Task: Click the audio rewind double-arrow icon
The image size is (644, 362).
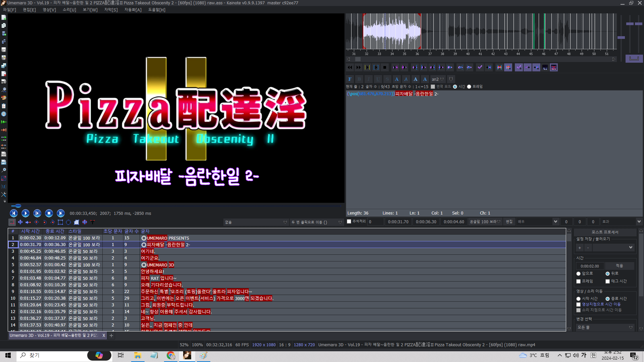Action: click(350, 67)
